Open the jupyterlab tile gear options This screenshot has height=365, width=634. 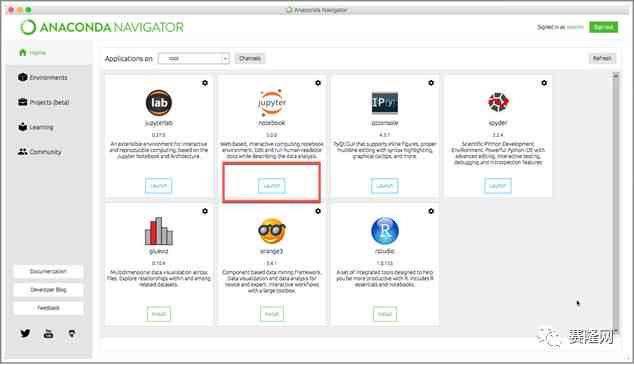point(205,83)
